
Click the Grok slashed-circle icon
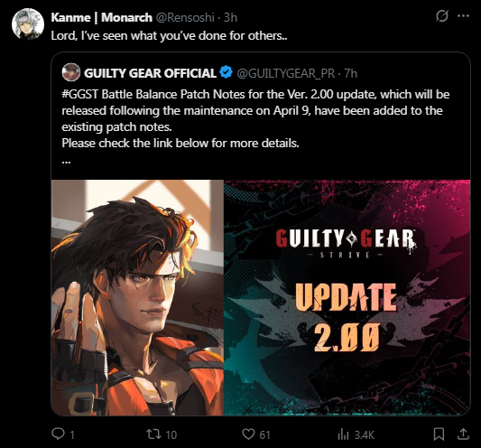click(441, 16)
